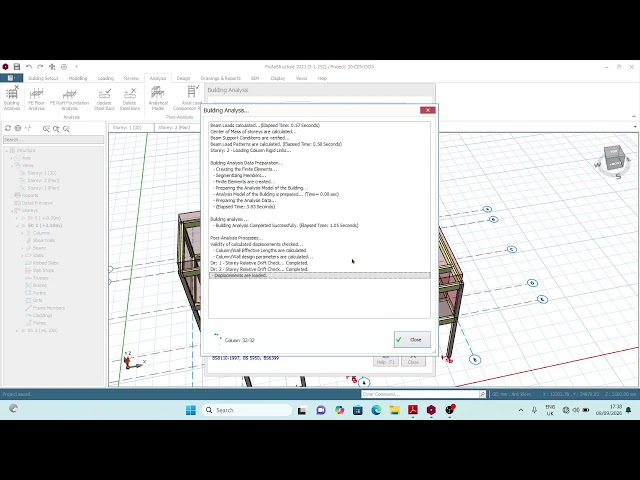This screenshot has width=640, height=480.
Task: Open the Drawings & Reports ribbon tab
Action: pyautogui.click(x=220, y=78)
